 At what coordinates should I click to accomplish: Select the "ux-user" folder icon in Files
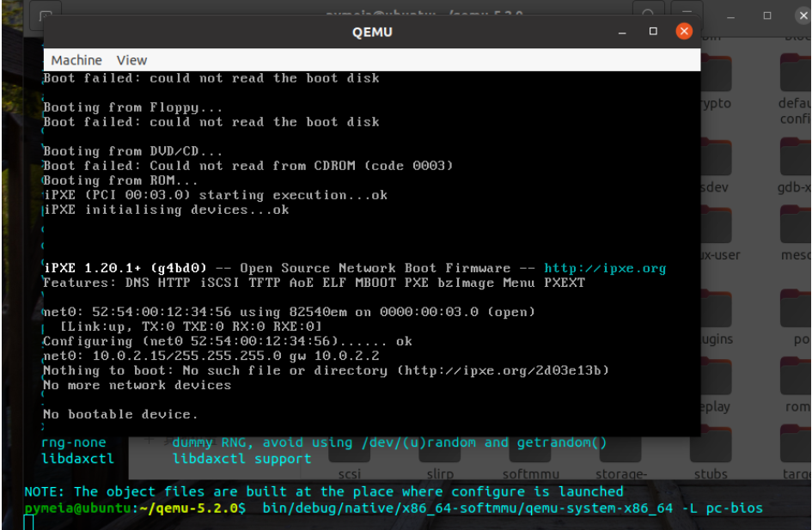[x=717, y=225]
